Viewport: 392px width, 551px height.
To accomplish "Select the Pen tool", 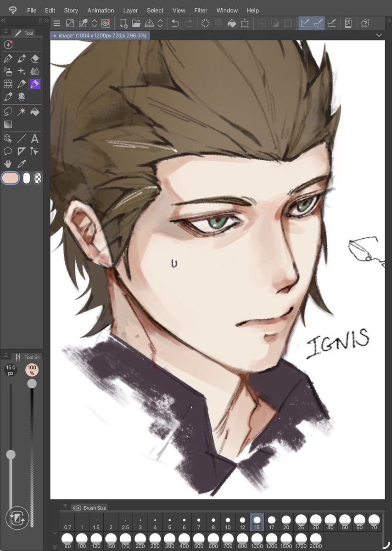I will pos(8,59).
